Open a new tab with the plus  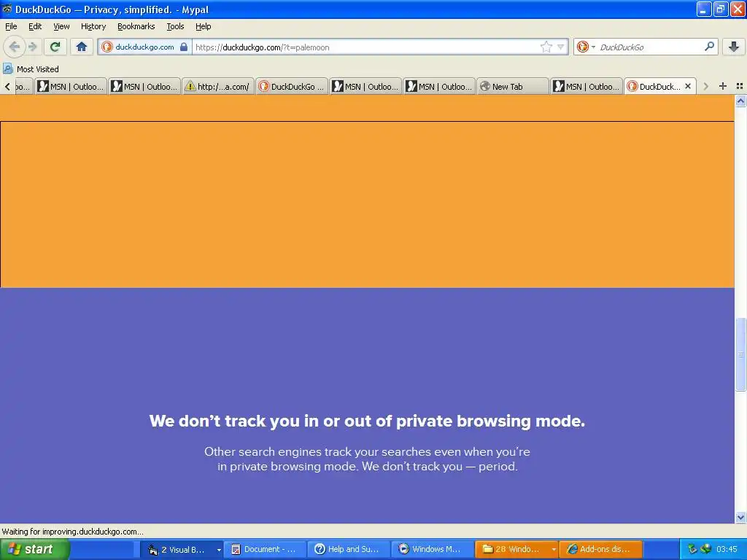click(x=723, y=86)
